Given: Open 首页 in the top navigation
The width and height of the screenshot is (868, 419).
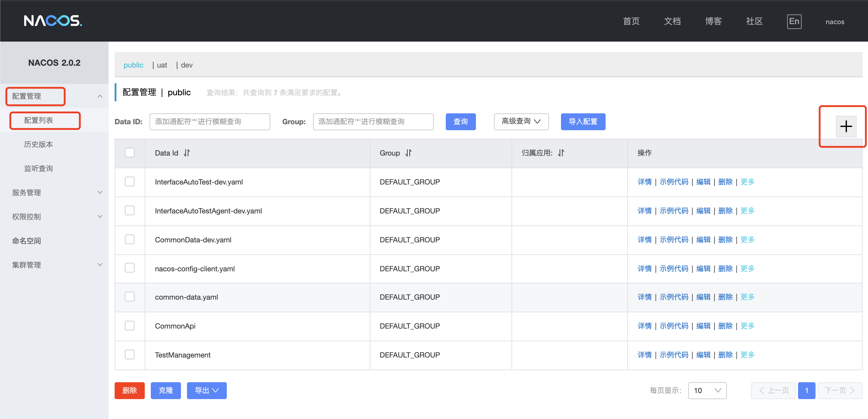Looking at the screenshot, I should tap(631, 21).
